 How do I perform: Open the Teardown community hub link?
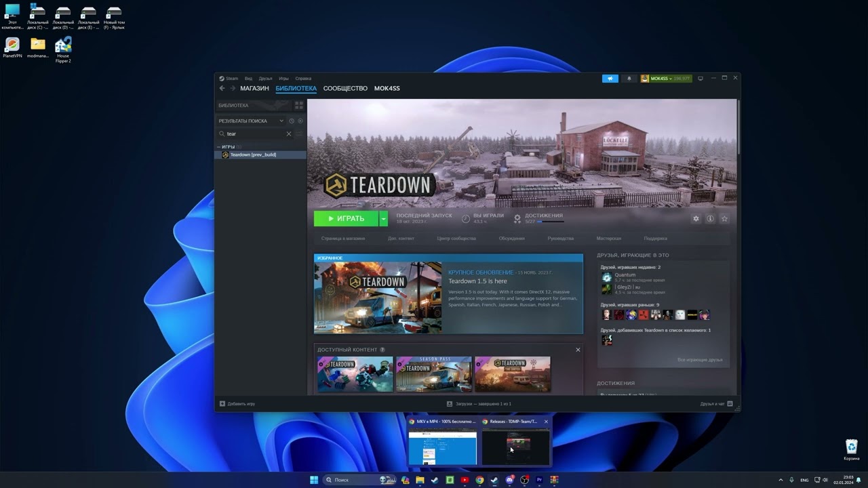pos(456,239)
